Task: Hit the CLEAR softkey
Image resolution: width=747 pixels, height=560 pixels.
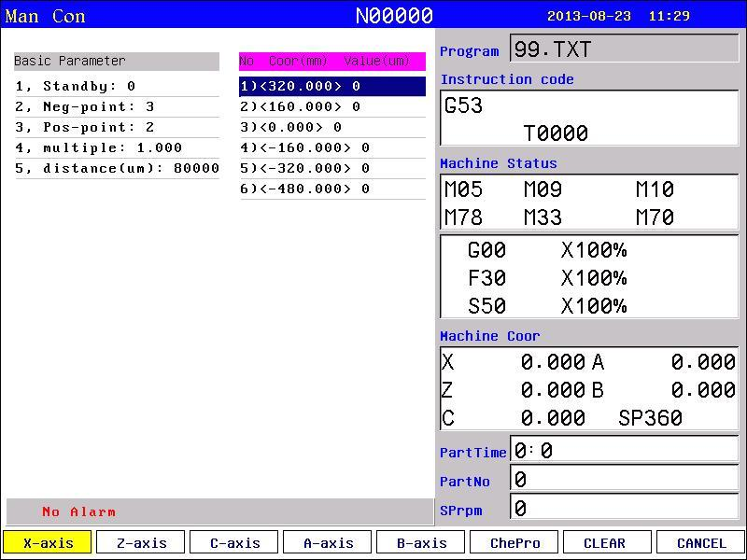Action: pos(608,542)
